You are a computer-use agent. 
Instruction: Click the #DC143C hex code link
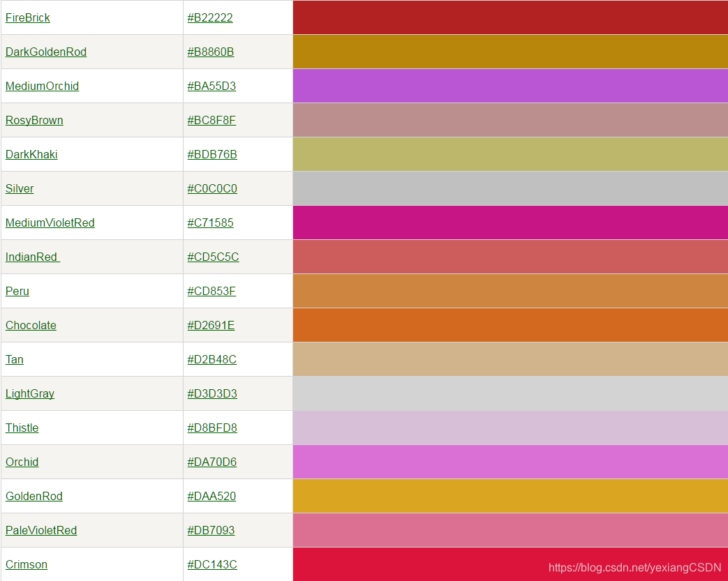click(x=212, y=565)
